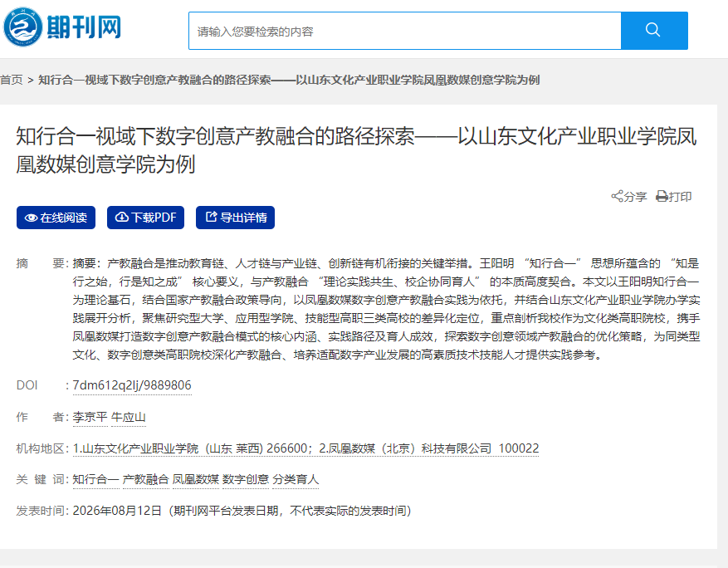Select keyword 知行合一

click(x=95, y=479)
